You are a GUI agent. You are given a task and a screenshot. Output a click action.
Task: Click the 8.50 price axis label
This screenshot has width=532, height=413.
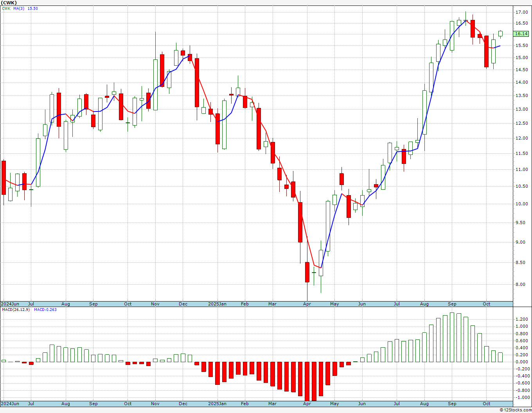(521, 263)
